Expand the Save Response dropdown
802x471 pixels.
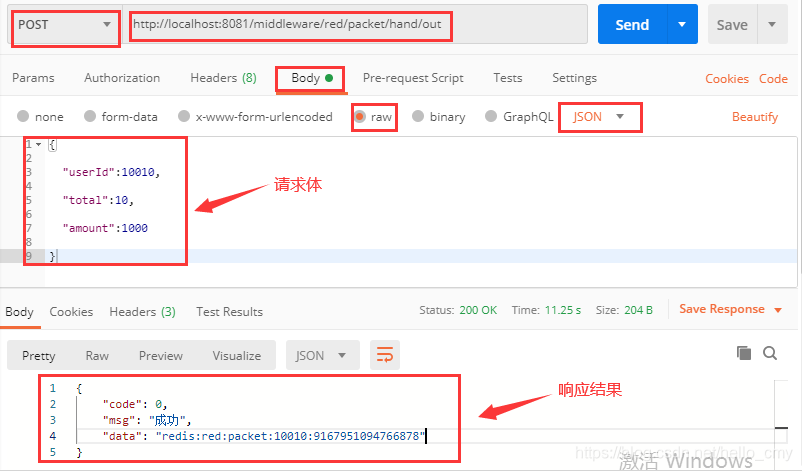[778, 310]
